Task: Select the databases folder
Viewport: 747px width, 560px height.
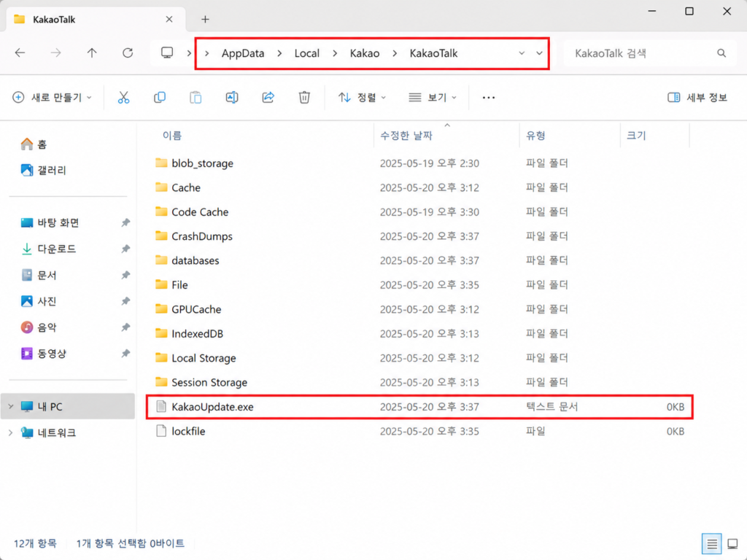Action: [419, 260]
